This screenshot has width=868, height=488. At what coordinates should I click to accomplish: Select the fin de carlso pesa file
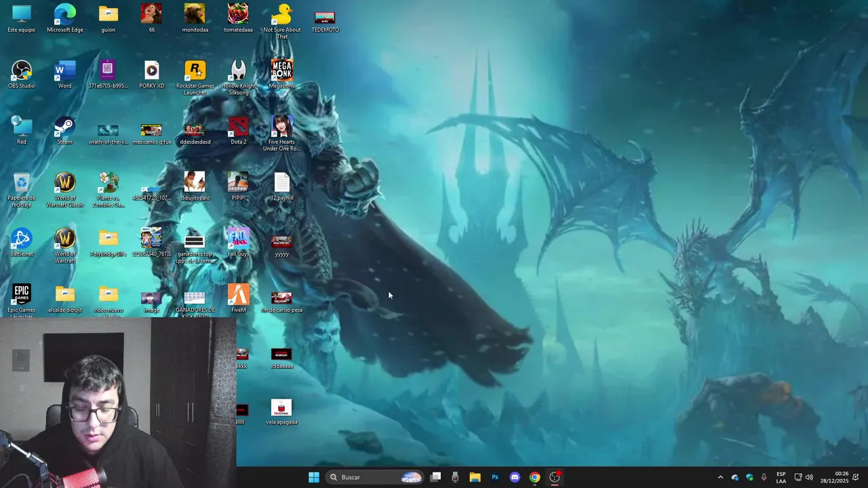281,302
